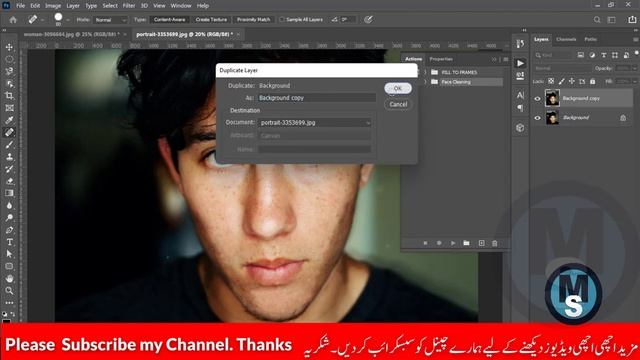Toggle Lock image pixels brush icon
This screenshot has width=640, height=360.
(x=562, y=81)
